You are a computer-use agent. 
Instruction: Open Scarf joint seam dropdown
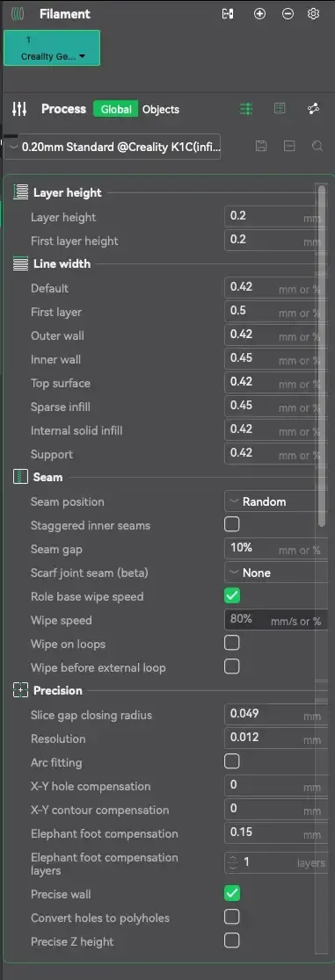point(275,573)
